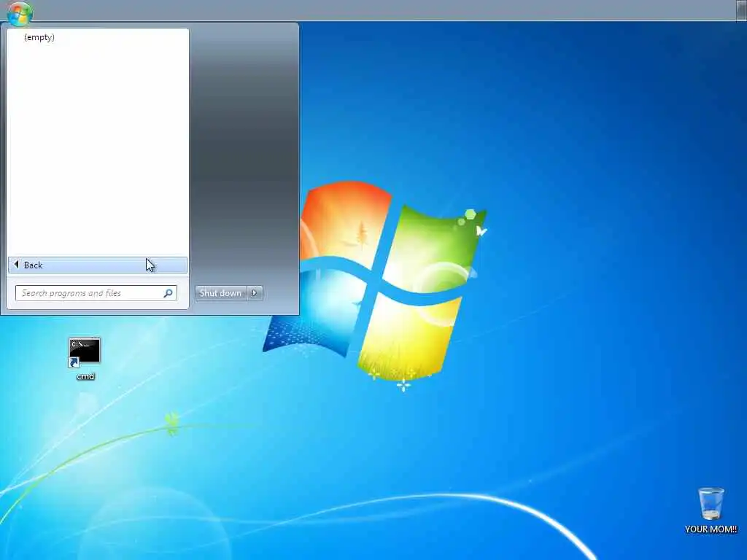Select the YOUR MOM!! recycle bin icon
The image size is (747, 560).
pyautogui.click(x=711, y=503)
